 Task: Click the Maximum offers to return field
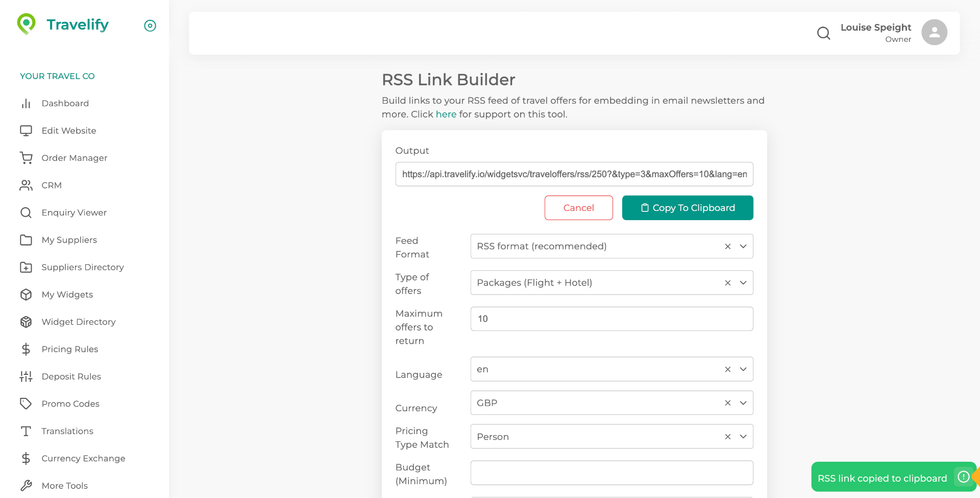point(611,318)
